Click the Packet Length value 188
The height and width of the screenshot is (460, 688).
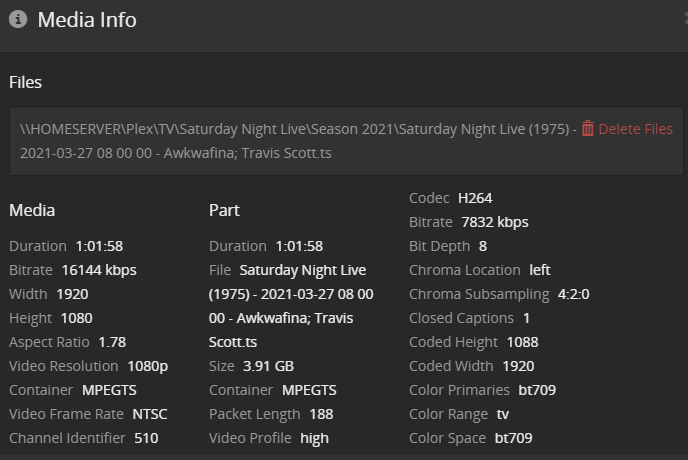(321, 414)
